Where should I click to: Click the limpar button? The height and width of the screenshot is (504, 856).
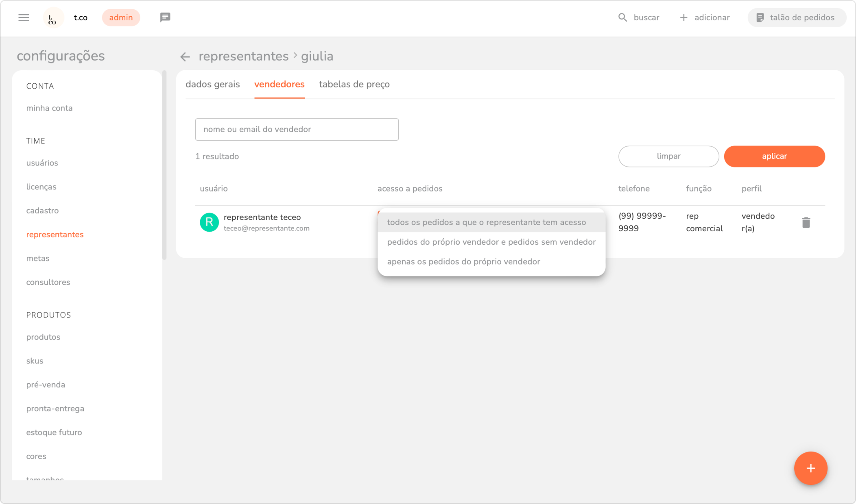[668, 156]
